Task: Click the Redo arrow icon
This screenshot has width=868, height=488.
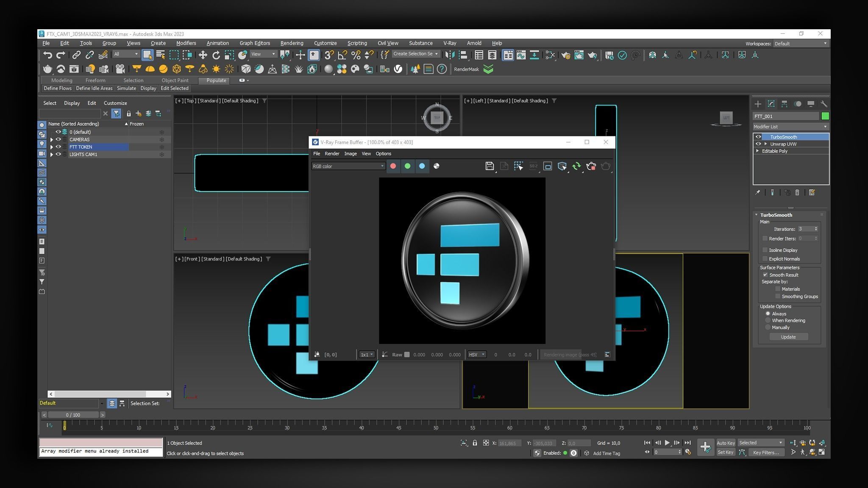Action: [x=61, y=55]
